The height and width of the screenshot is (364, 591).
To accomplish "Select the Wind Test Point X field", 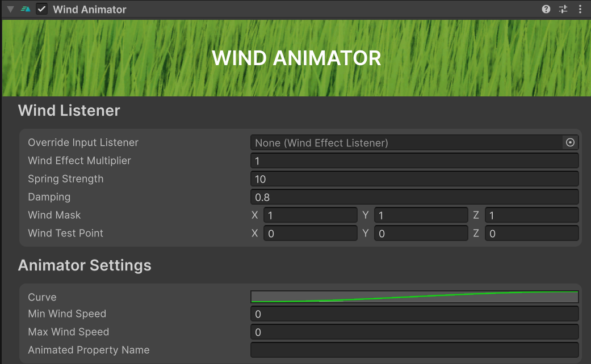I will pyautogui.click(x=310, y=234).
